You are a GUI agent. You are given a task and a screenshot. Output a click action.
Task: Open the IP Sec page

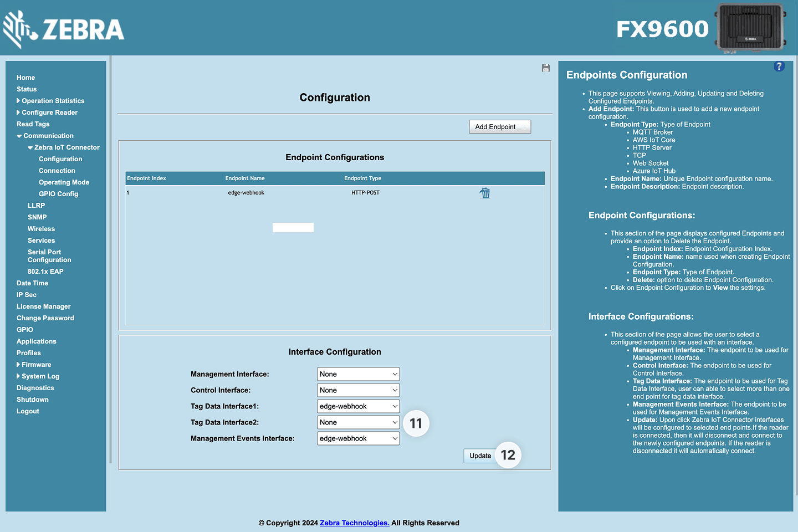tap(27, 295)
